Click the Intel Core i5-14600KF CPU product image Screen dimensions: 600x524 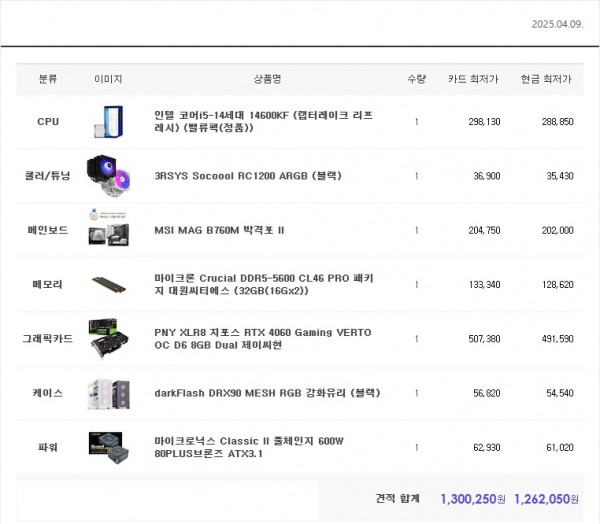[108, 122]
